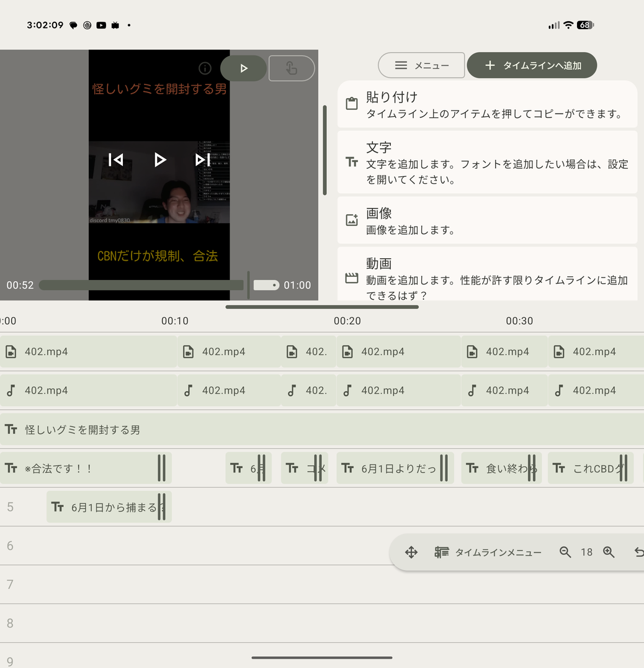Click the タイムラインへ追加 button
The width and height of the screenshot is (644, 668).
click(532, 65)
